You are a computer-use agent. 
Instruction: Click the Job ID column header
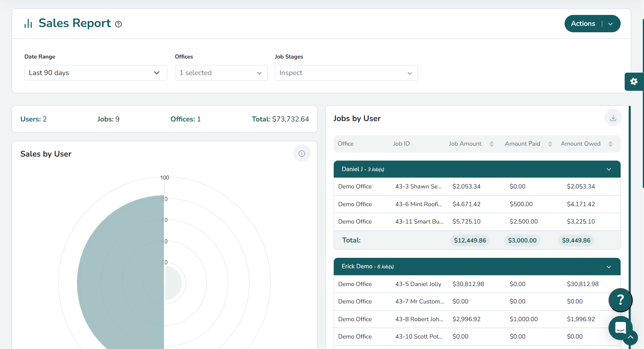coord(401,144)
